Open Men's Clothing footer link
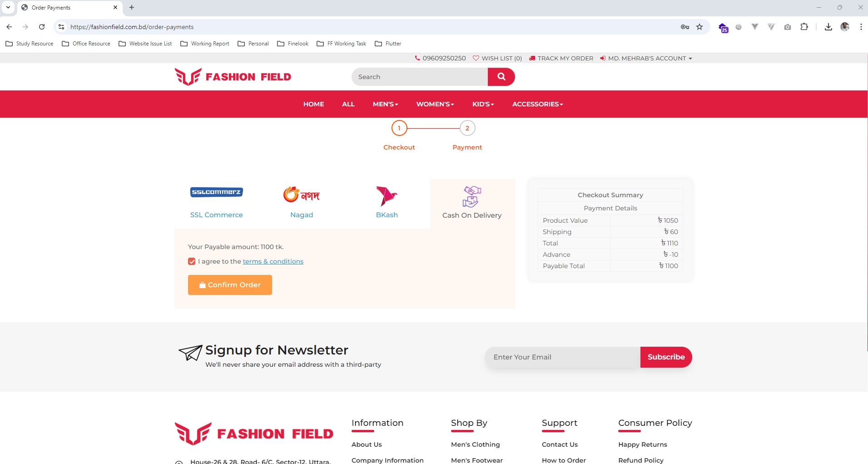This screenshot has width=868, height=464. coord(476,444)
